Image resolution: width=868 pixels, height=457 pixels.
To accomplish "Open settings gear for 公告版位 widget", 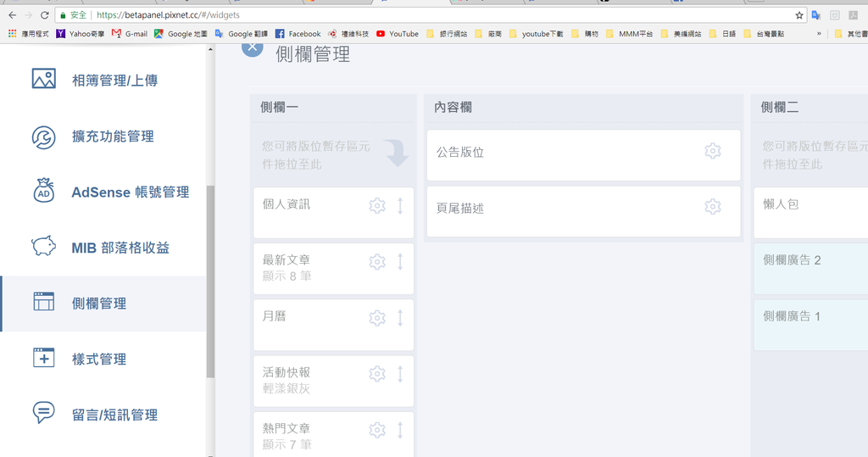I will [712, 151].
